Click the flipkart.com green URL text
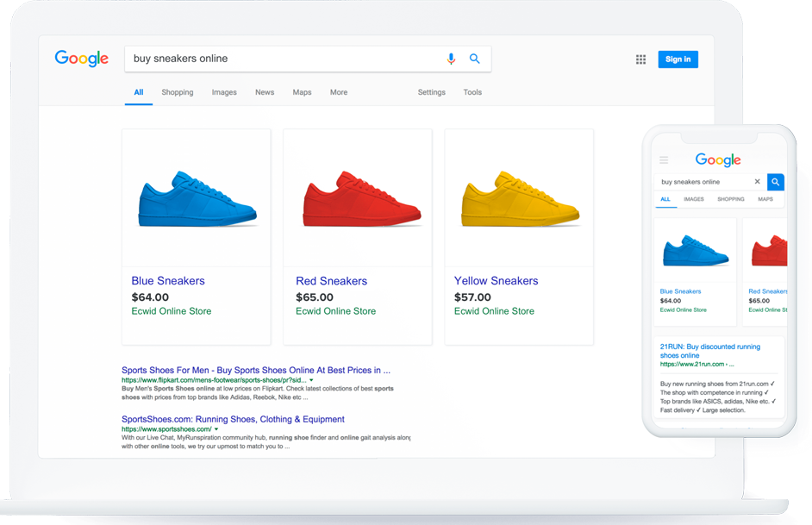The width and height of the screenshot is (812, 525). pyautogui.click(x=214, y=380)
